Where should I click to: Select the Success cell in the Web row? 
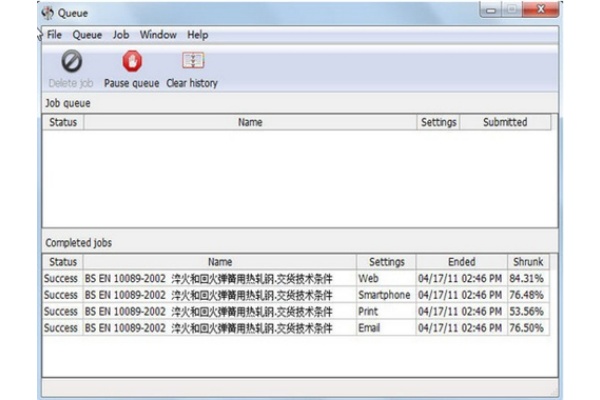(x=61, y=278)
